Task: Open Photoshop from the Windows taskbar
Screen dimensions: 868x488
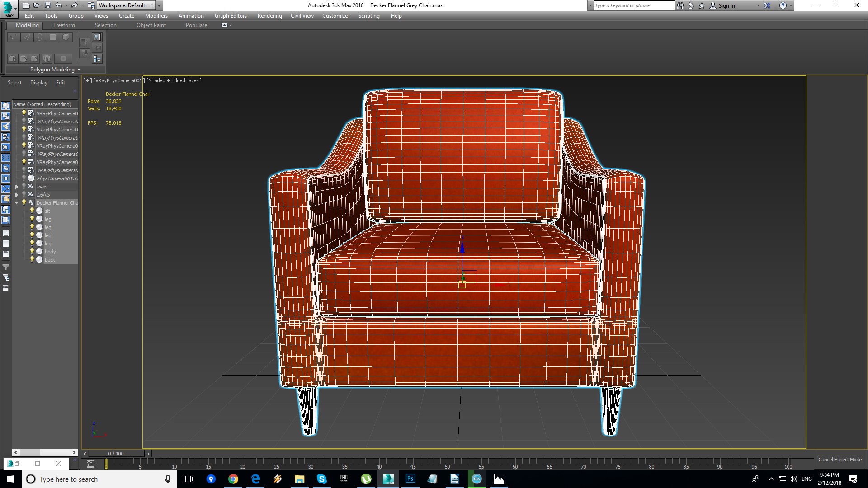Action: tap(410, 479)
